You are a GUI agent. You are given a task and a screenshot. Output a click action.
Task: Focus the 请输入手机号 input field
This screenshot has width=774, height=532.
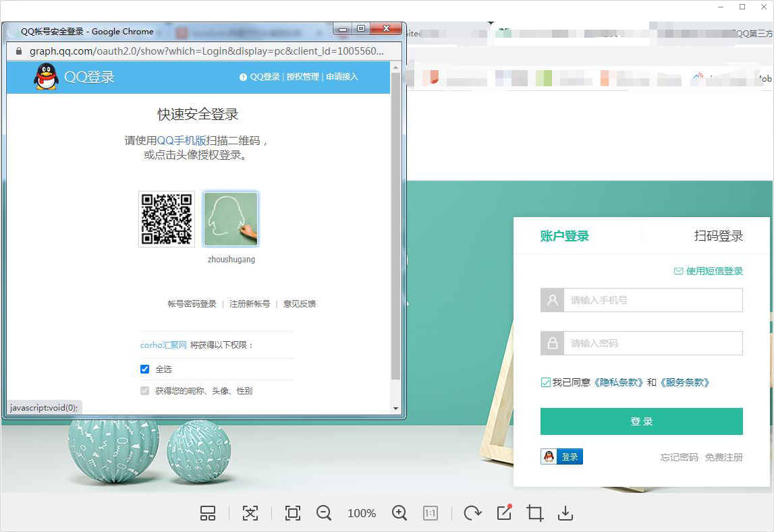(x=653, y=300)
